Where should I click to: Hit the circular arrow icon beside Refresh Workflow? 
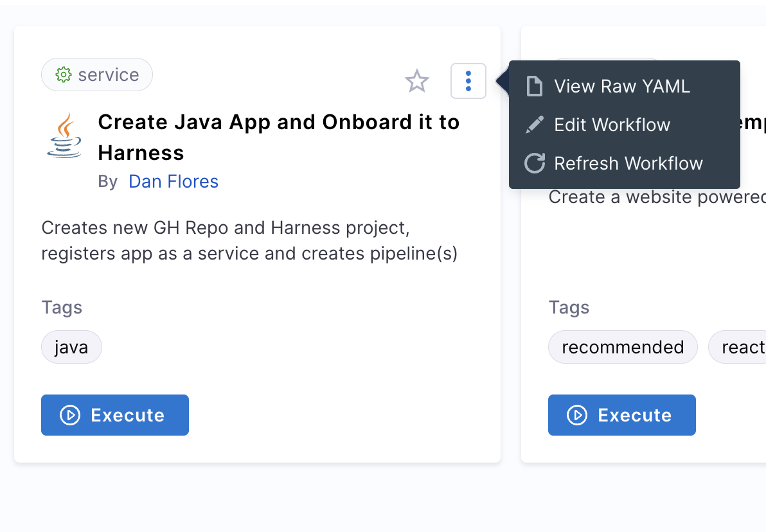tap(534, 163)
